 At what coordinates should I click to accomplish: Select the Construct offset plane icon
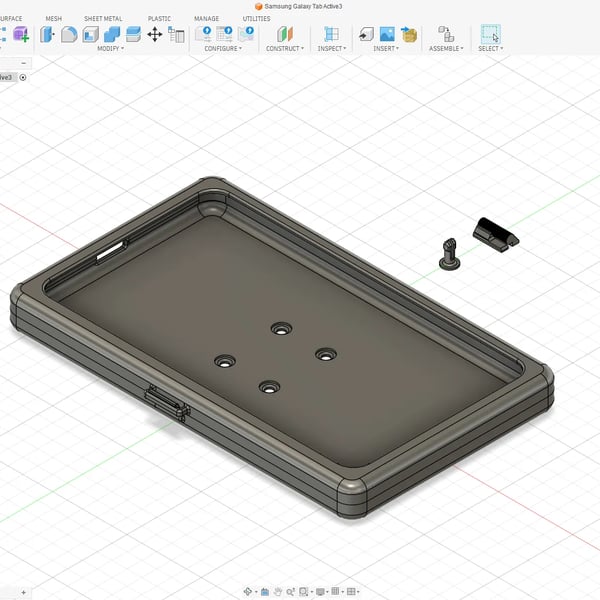click(285, 34)
